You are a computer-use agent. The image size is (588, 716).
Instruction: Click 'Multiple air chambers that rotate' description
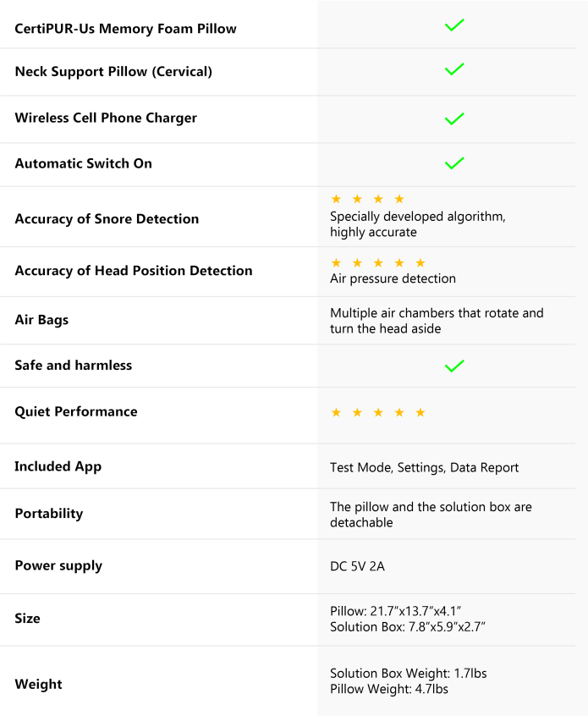pos(437,321)
